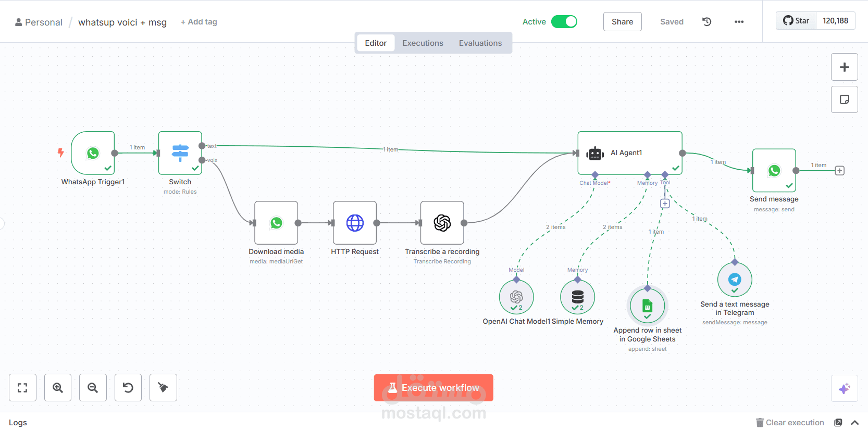Click the GitHub Star button

tap(796, 21)
